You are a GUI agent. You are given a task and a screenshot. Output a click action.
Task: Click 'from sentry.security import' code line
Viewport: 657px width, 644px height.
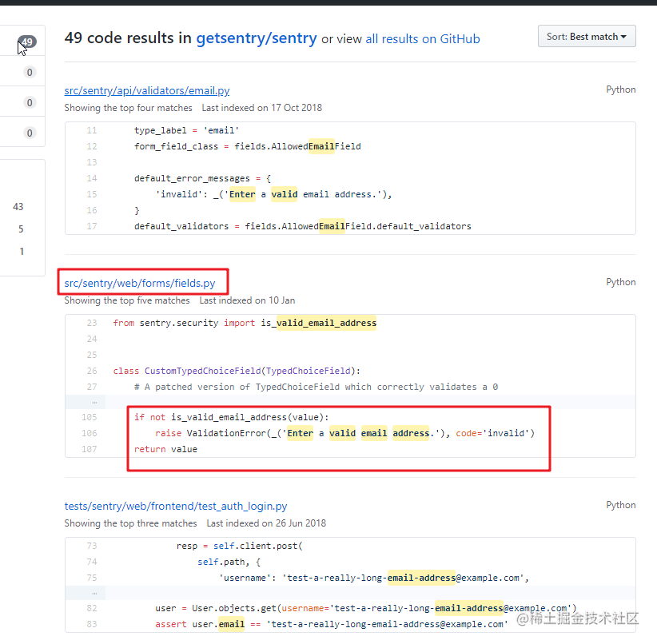click(x=245, y=323)
